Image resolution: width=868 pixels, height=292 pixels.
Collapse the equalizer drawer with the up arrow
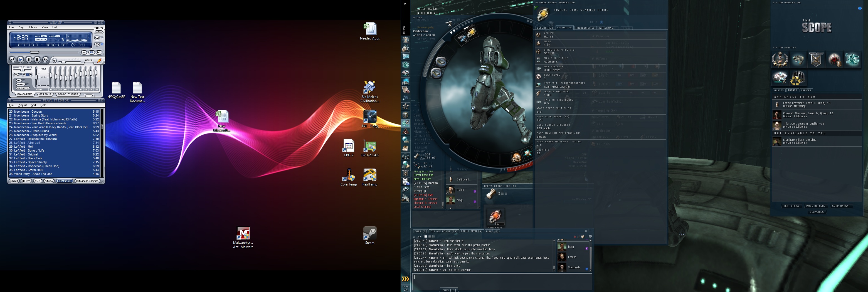tap(89, 96)
